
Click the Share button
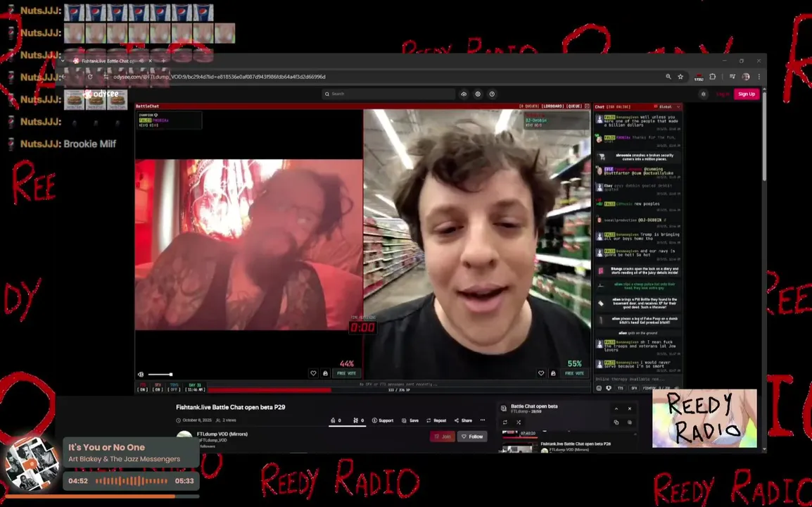(x=463, y=420)
